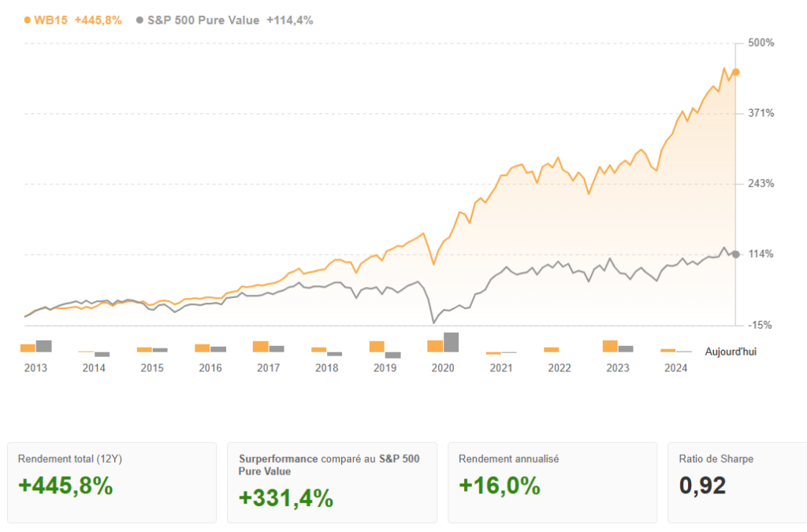Click the Rendement total (12Y) card
The width and height of the screenshot is (807, 532).
(111, 482)
